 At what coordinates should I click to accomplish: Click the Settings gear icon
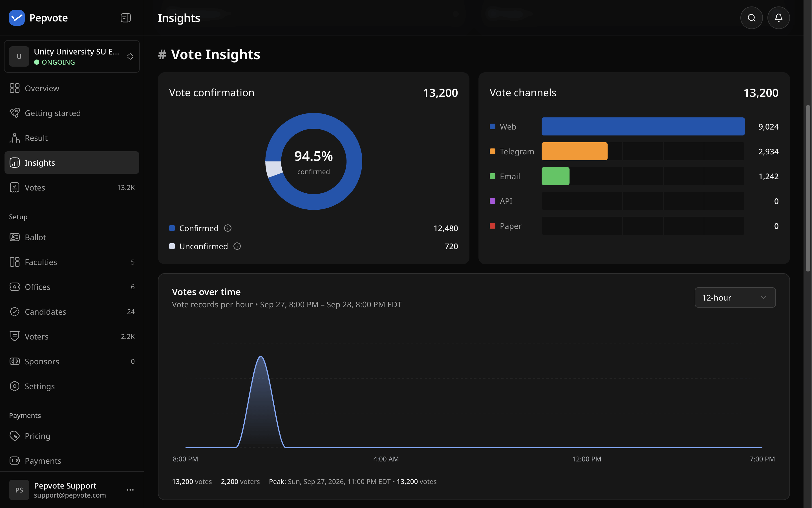coord(14,386)
